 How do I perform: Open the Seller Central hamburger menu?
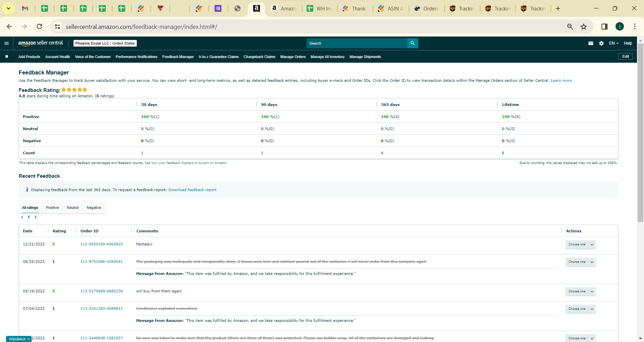tap(6, 43)
